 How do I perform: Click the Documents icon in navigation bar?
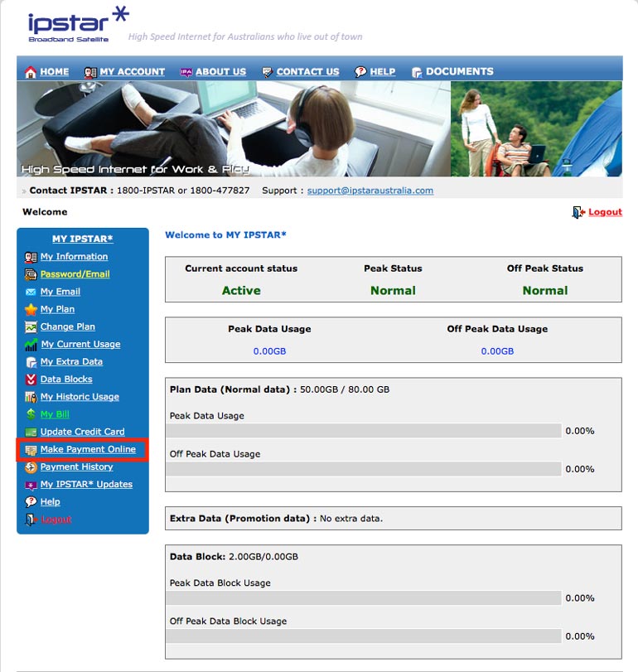coord(417,72)
